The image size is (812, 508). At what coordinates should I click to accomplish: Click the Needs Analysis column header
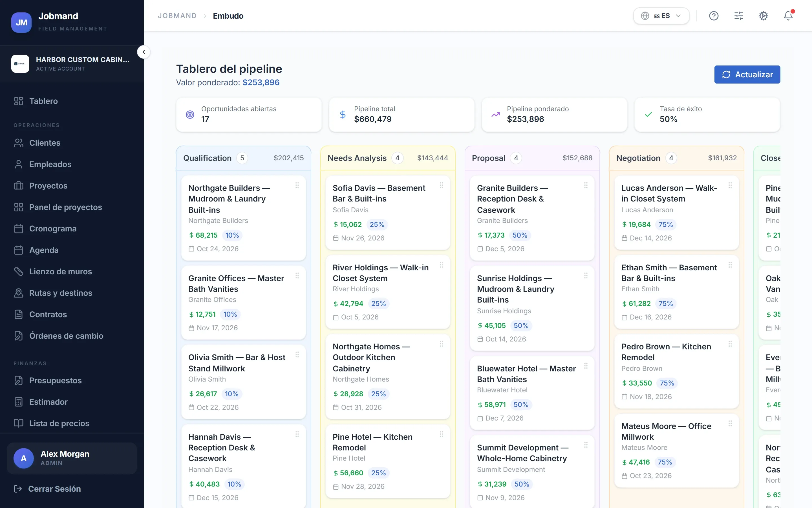click(388, 158)
